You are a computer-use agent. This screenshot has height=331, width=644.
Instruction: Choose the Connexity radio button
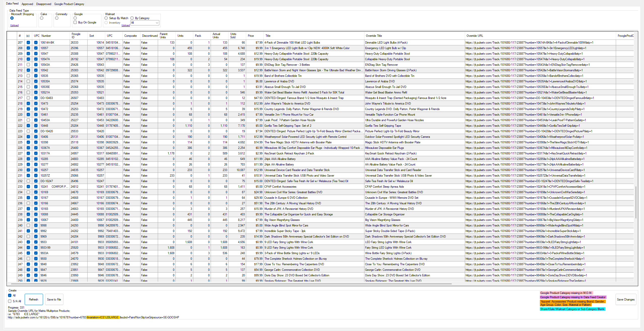click(x=57, y=18)
